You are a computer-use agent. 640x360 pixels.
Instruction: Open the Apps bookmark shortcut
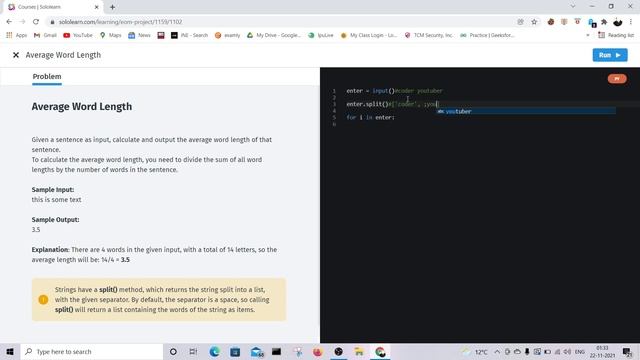16,36
